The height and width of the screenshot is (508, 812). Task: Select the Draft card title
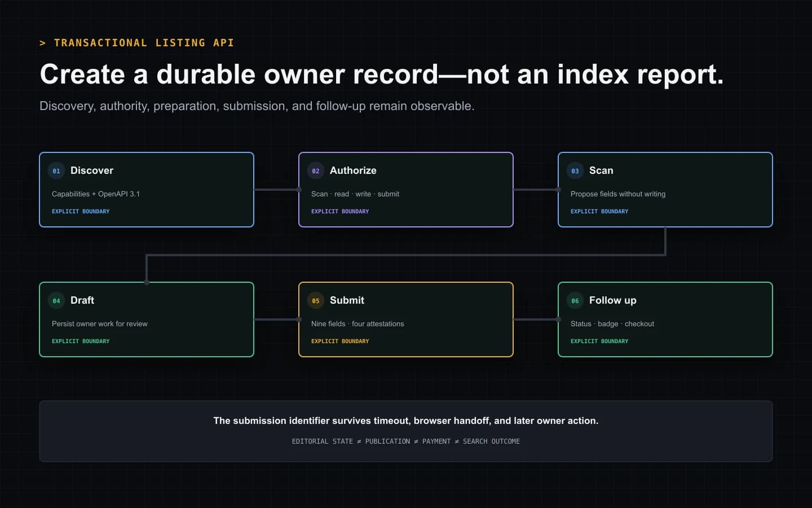pos(82,300)
